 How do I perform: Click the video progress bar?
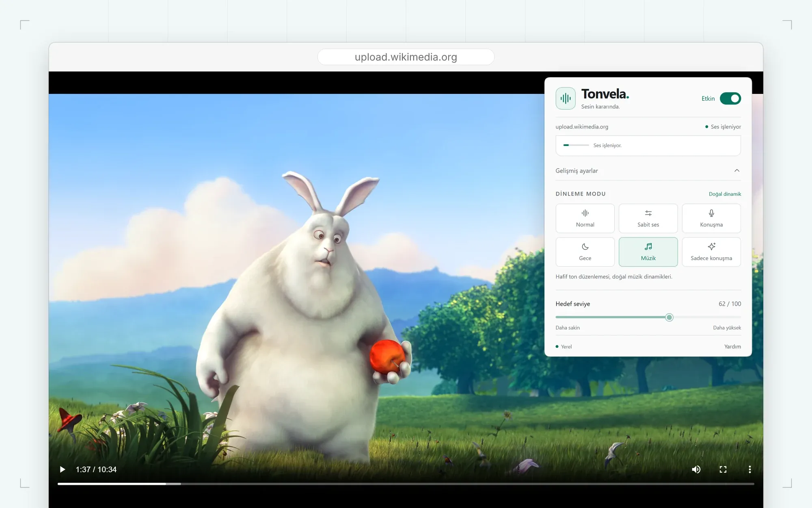pos(406,484)
